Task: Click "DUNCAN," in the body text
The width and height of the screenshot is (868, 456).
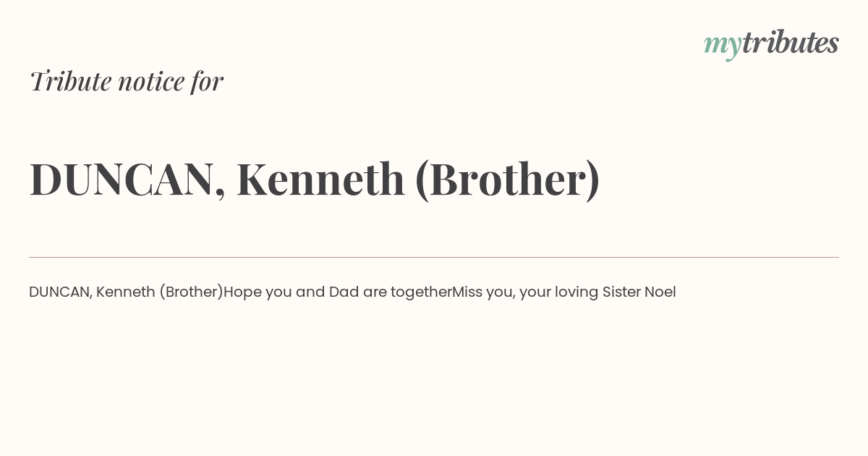Action: click(61, 292)
